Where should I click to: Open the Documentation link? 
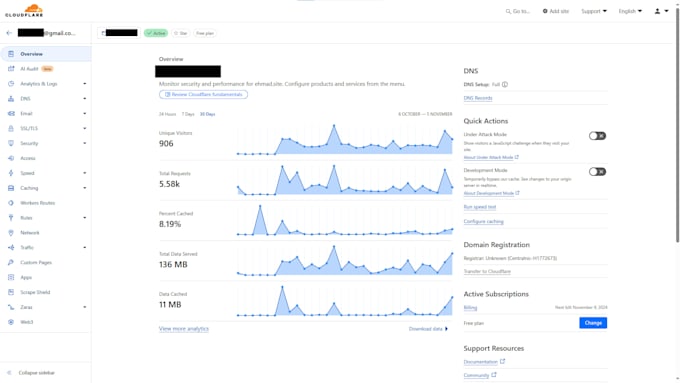point(484,362)
